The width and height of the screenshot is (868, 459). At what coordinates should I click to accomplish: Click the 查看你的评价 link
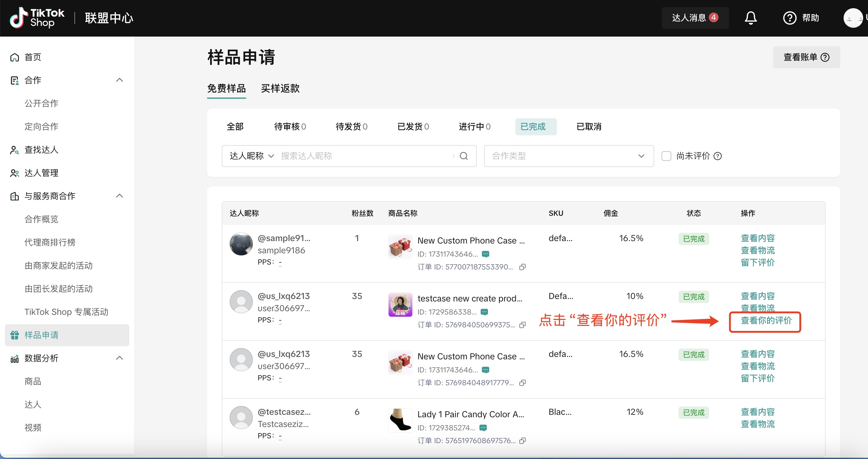(766, 321)
